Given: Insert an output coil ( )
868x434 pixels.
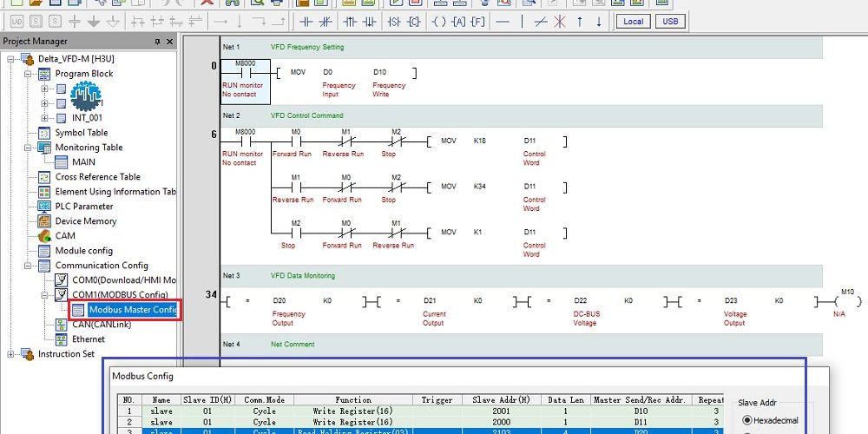Looking at the screenshot, I should point(438,22).
